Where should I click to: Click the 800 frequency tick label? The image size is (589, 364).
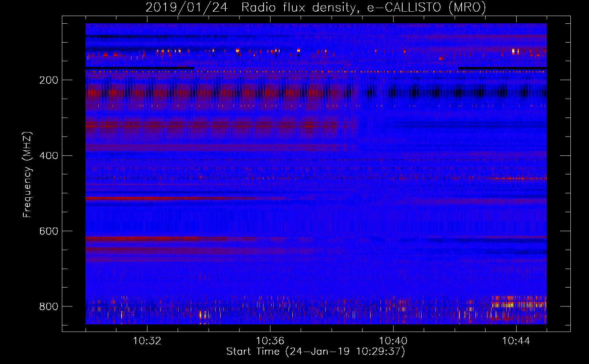click(49, 306)
